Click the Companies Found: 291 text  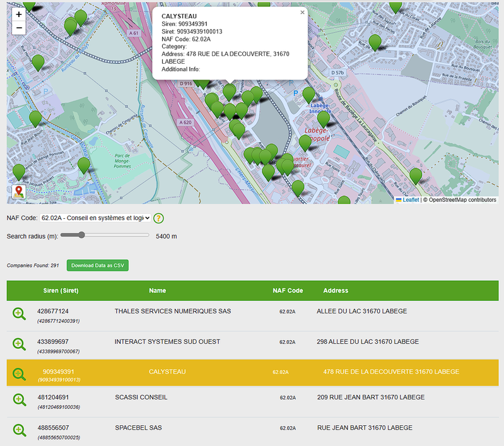(33, 266)
